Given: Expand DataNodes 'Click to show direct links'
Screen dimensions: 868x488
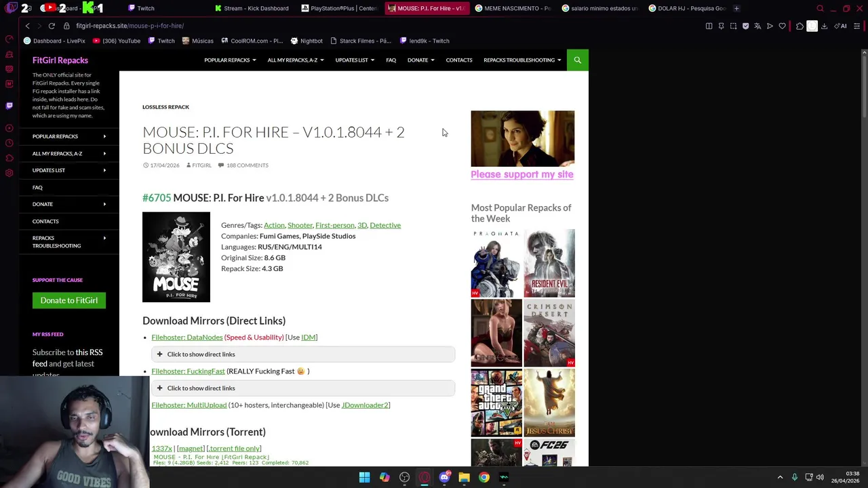Looking at the screenshot, I should 303,354.
